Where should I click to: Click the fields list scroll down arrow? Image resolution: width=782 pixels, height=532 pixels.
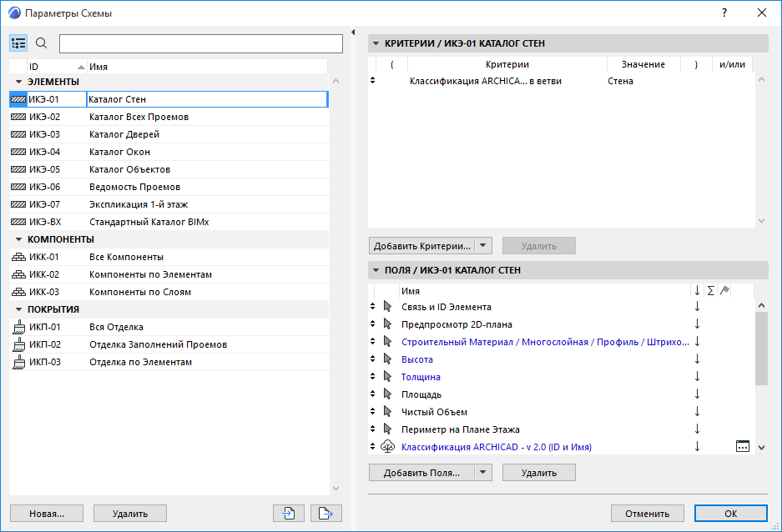pyautogui.click(x=761, y=447)
